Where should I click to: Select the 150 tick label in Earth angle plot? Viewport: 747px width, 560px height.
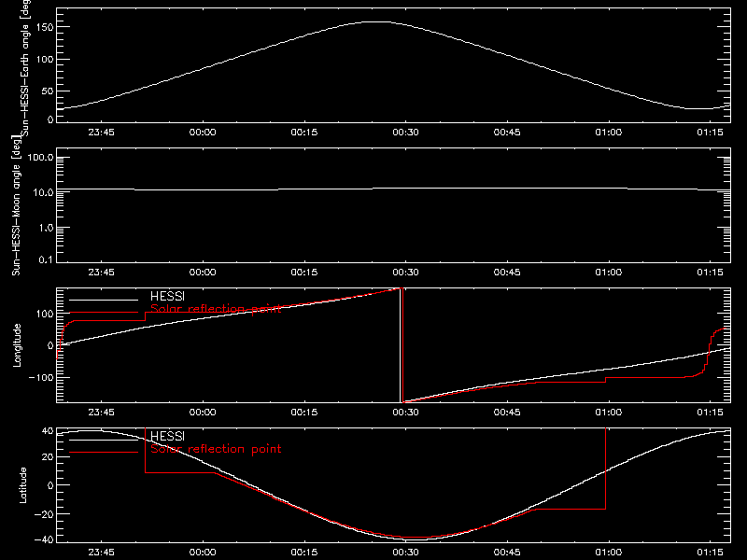point(44,27)
